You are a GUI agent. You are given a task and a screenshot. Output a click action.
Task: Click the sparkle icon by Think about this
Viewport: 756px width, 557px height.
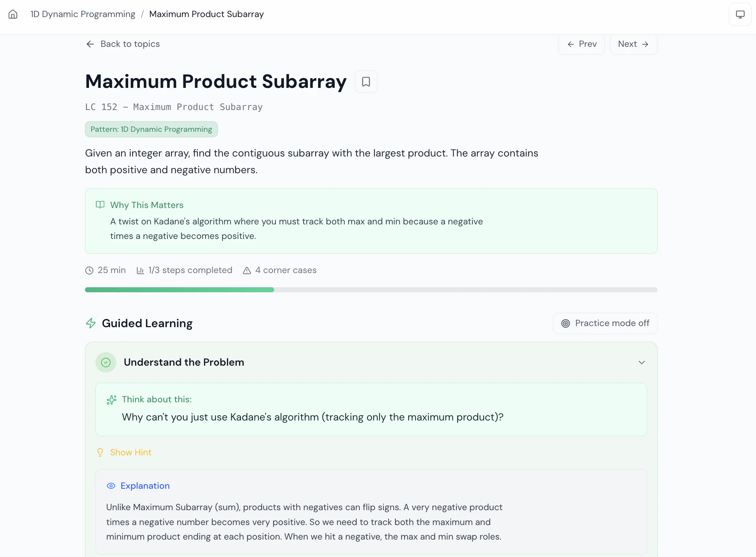[111, 400]
